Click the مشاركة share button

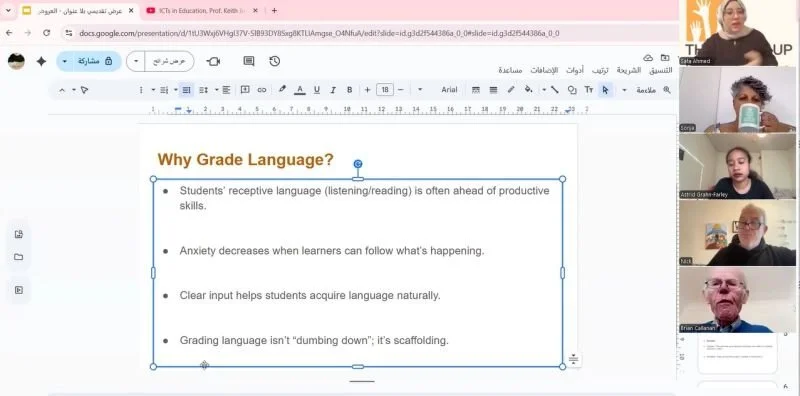click(x=95, y=61)
